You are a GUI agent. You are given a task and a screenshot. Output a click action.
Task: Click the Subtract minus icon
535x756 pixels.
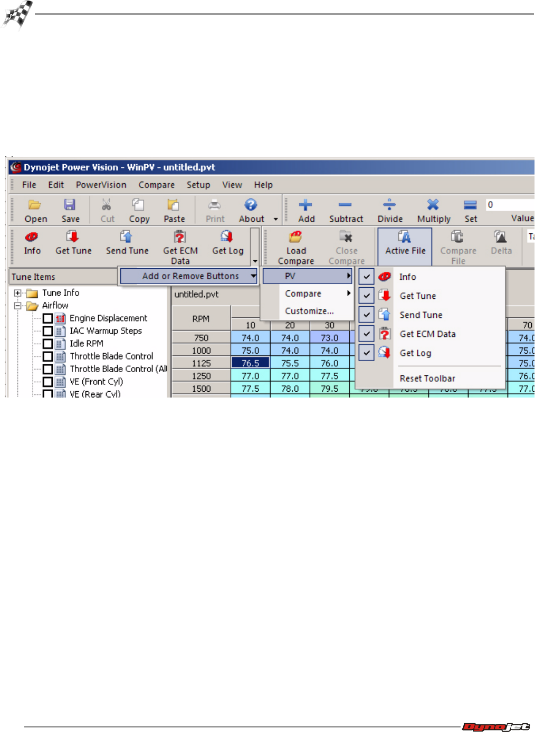pos(346,205)
